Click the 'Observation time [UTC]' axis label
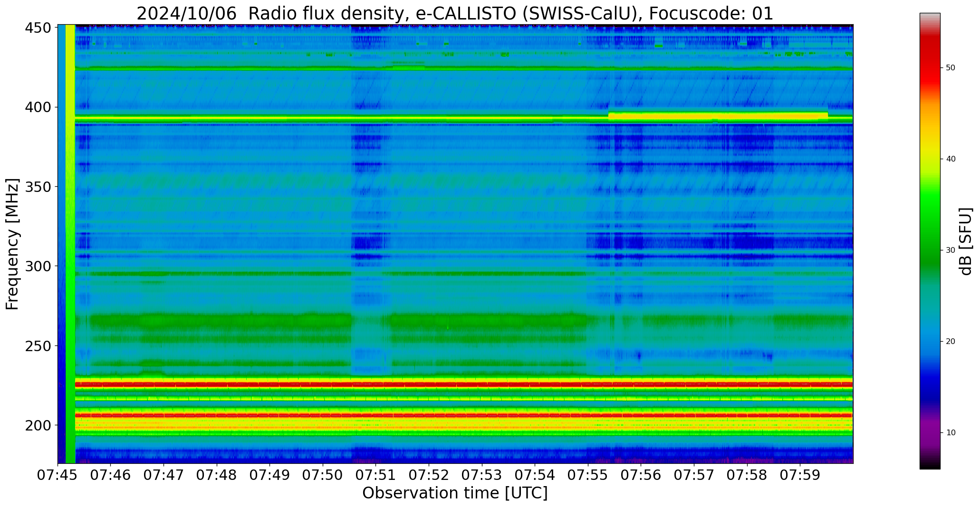The image size is (980, 507). (455, 493)
